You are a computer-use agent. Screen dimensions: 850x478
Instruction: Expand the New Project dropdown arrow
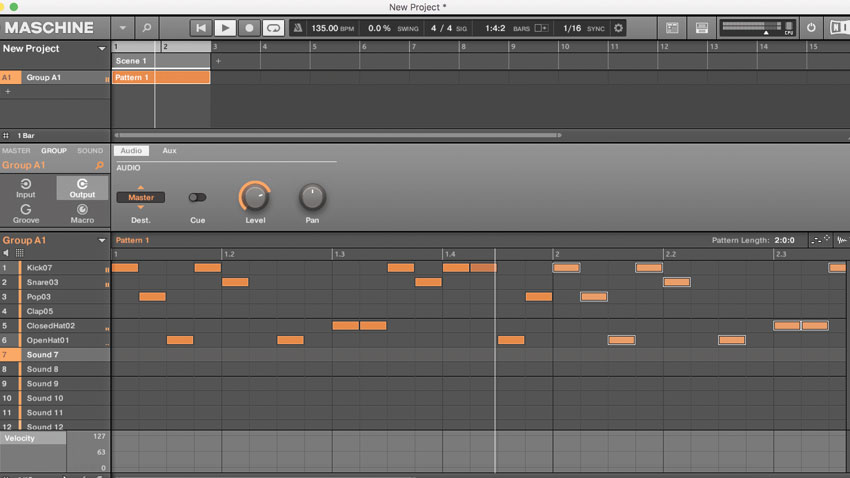[101, 49]
